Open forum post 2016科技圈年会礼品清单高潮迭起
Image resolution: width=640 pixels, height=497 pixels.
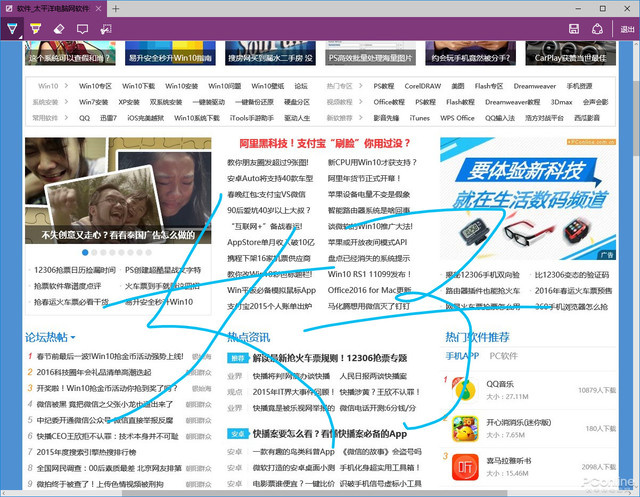(x=94, y=372)
